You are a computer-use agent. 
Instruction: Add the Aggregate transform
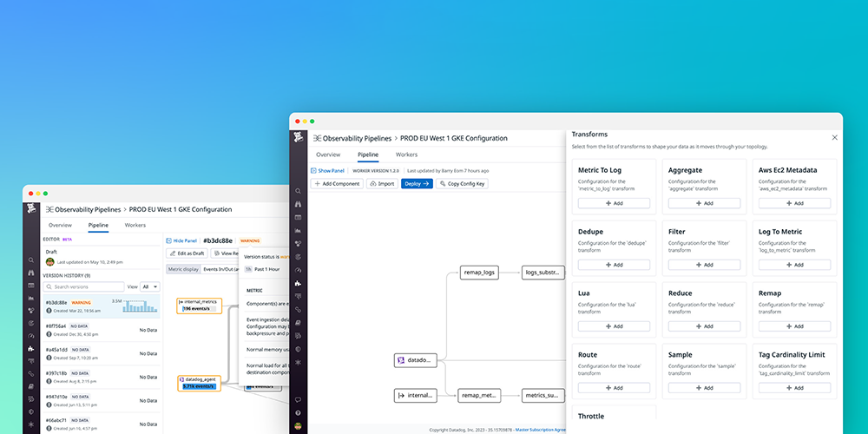(x=704, y=203)
